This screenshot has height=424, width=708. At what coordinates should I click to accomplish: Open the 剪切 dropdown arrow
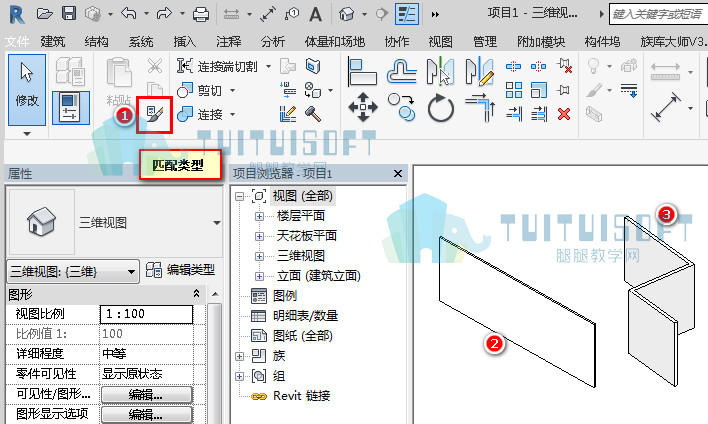[233, 90]
